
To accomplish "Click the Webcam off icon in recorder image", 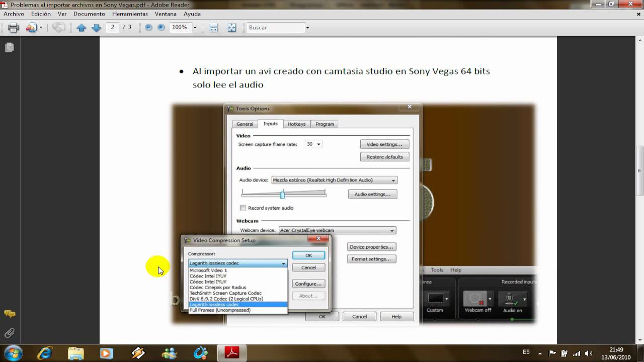I will pyautogui.click(x=474, y=299).
